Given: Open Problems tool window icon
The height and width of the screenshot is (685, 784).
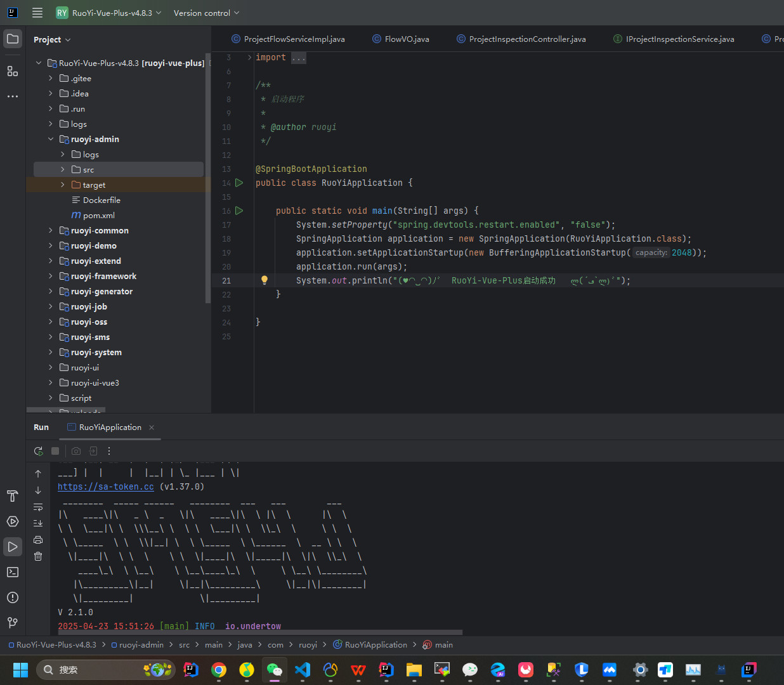Looking at the screenshot, I should click(13, 597).
